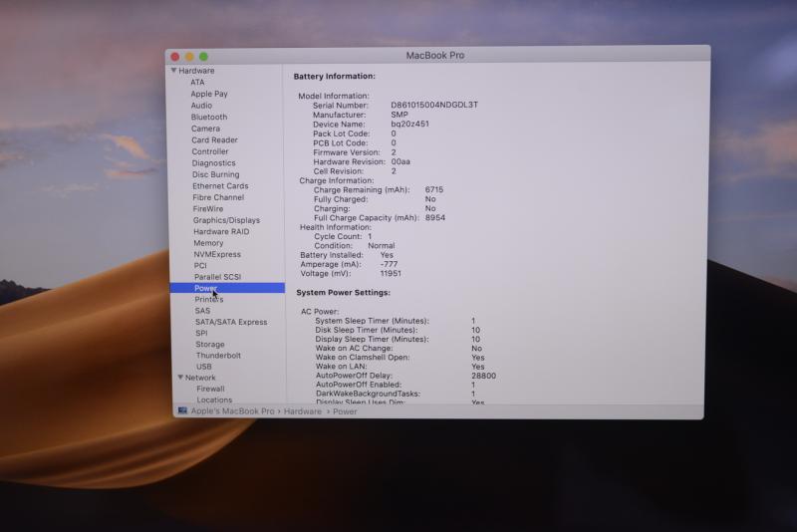Select Hardware RAID entry
The image size is (797, 532).
click(221, 232)
